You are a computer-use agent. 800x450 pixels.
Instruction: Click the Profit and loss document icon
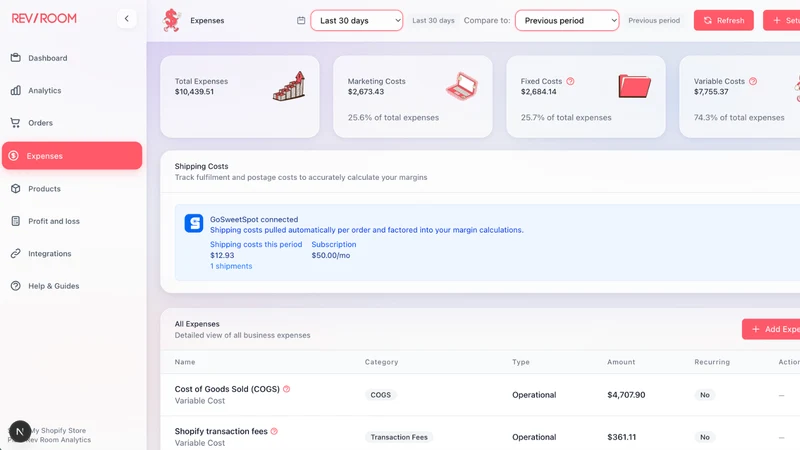[x=16, y=221]
